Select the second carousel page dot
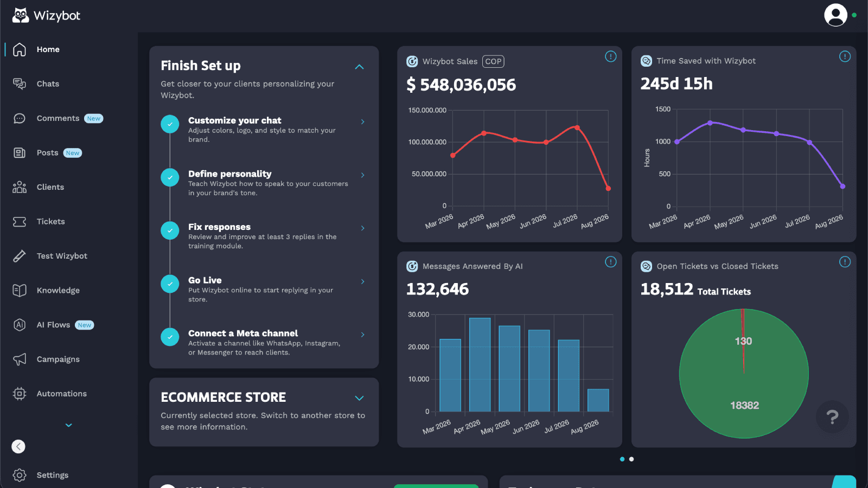 (x=631, y=459)
